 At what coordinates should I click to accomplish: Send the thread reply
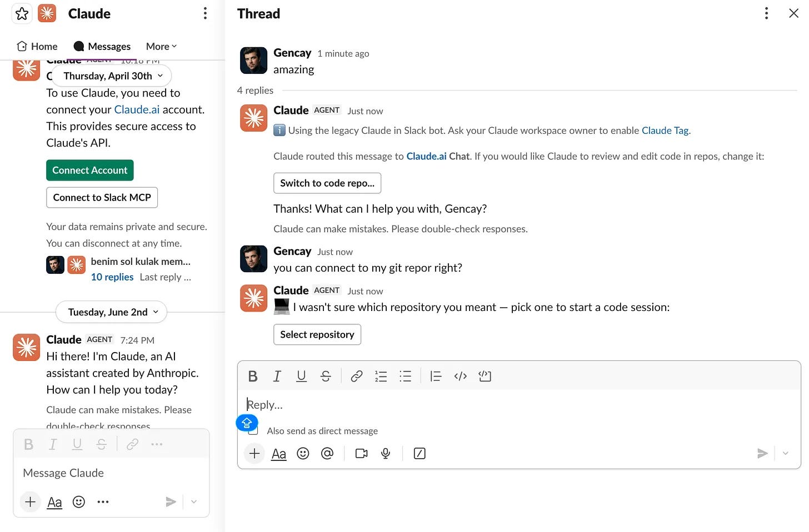click(x=762, y=454)
